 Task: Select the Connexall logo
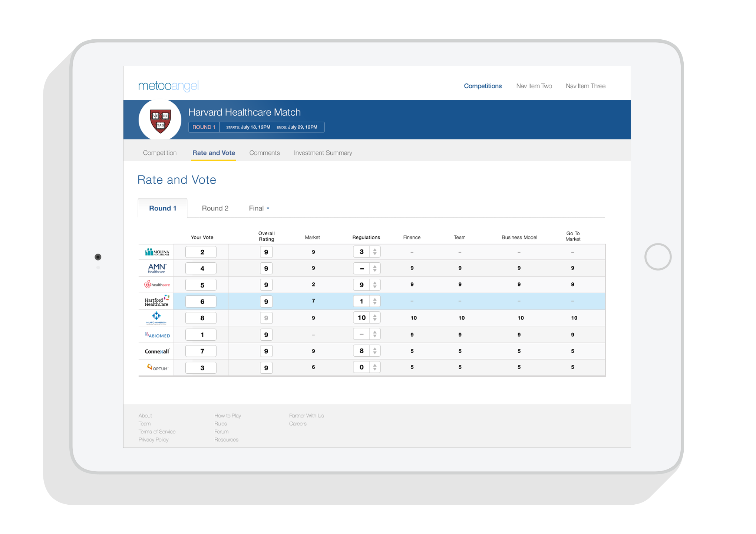click(157, 351)
